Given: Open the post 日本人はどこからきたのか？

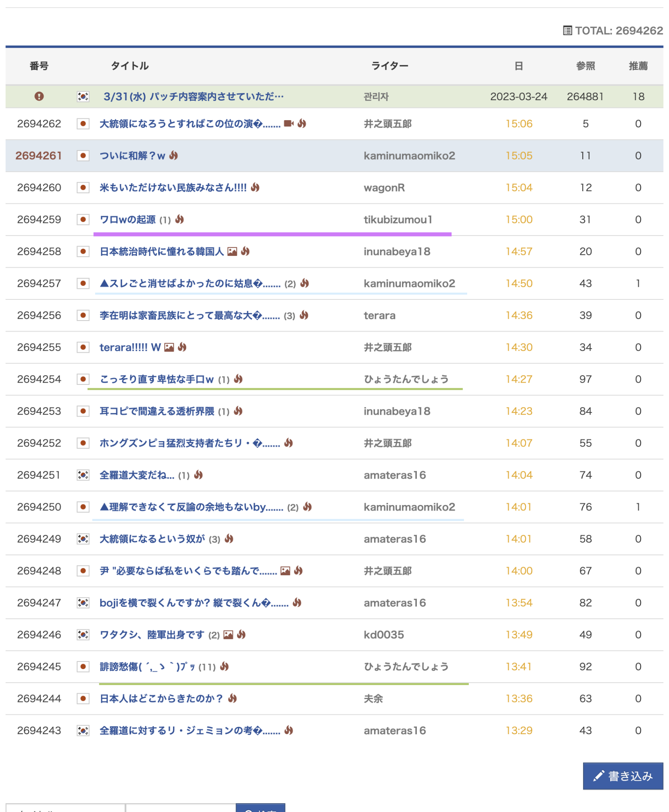Looking at the screenshot, I should (161, 699).
